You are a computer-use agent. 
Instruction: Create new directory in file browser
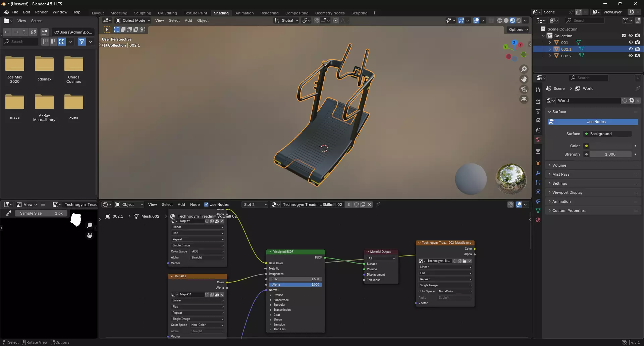[x=44, y=32]
